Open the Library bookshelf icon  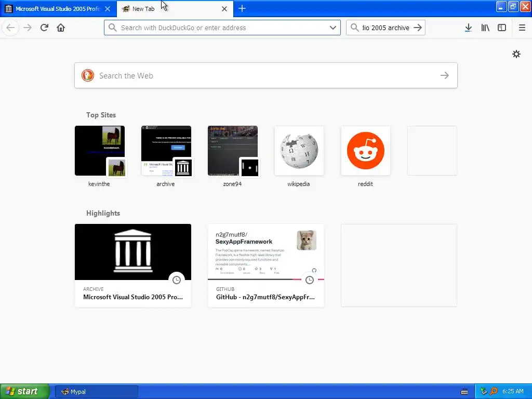(x=485, y=28)
